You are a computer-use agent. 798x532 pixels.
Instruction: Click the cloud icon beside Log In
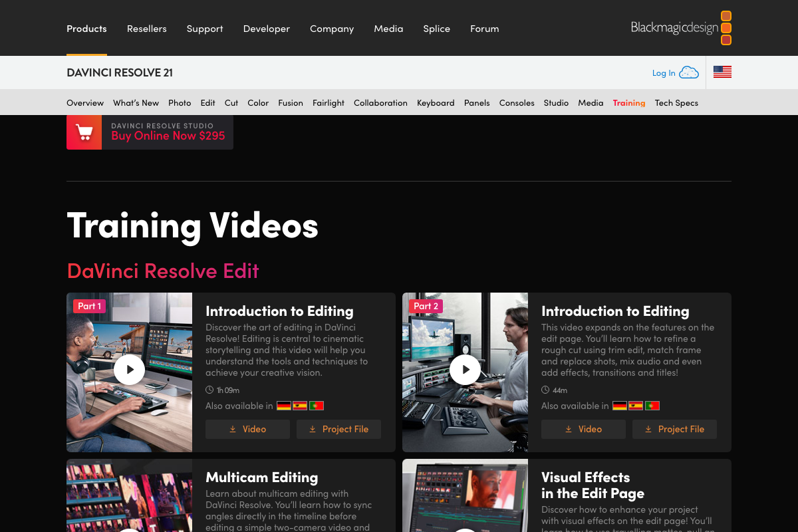pos(690,72)
